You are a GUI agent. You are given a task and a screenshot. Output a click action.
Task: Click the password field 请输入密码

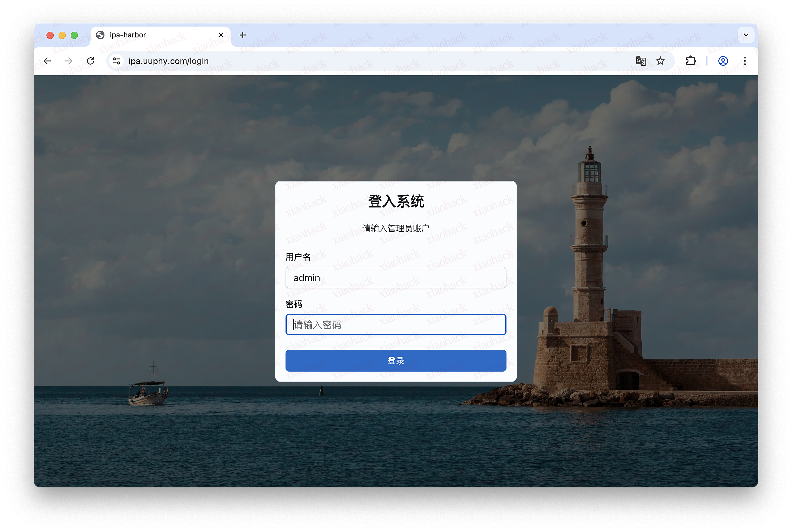click(396, 325)
